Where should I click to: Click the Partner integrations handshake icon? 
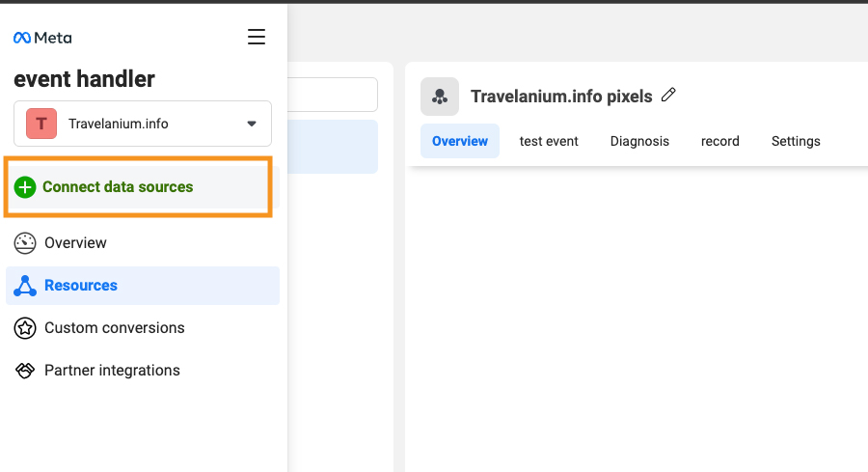pyautogui.click(x=25, y=371)
